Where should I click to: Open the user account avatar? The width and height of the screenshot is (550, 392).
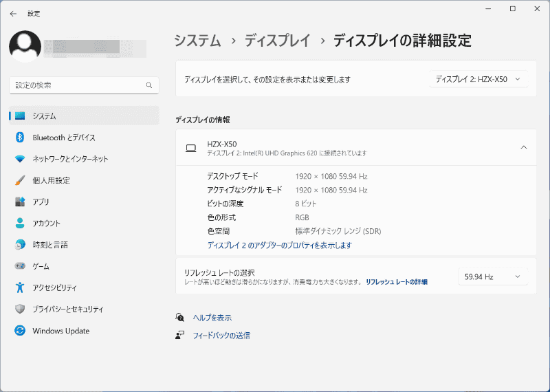pos(25,46)
